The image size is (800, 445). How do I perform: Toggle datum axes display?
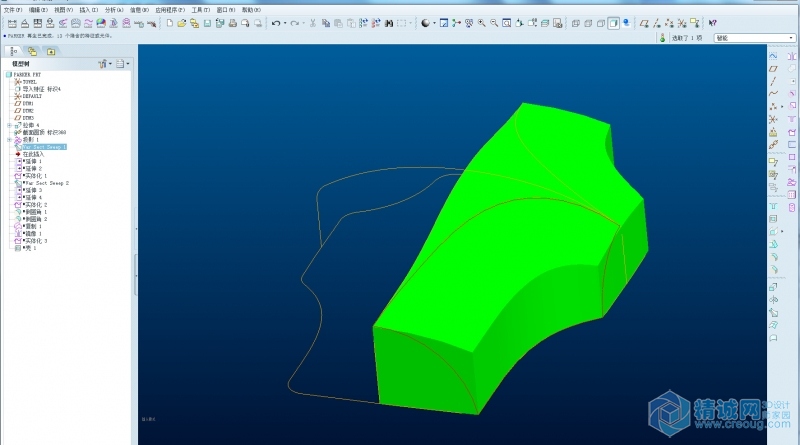[657, 23]
